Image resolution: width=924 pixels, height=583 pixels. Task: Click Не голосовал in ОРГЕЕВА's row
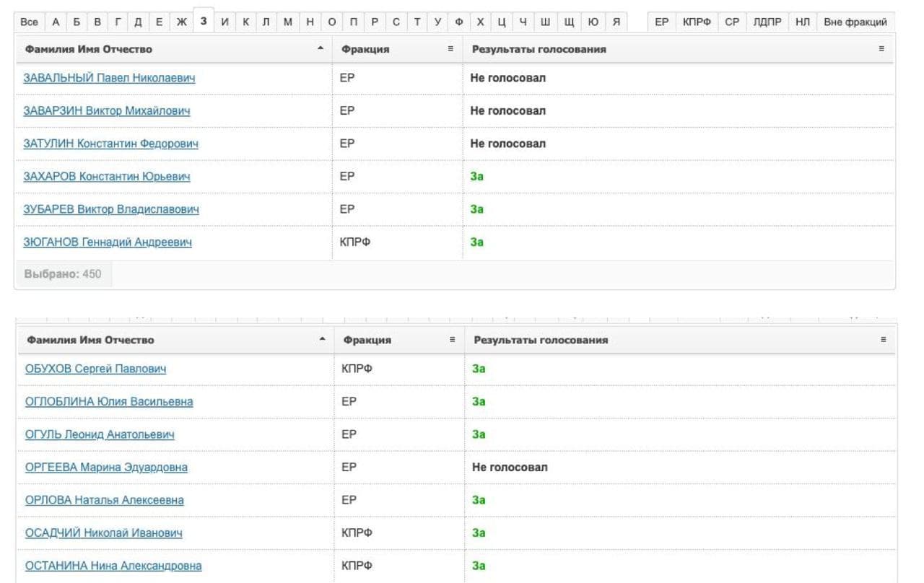pyautogui.click(x=510, y=468)
